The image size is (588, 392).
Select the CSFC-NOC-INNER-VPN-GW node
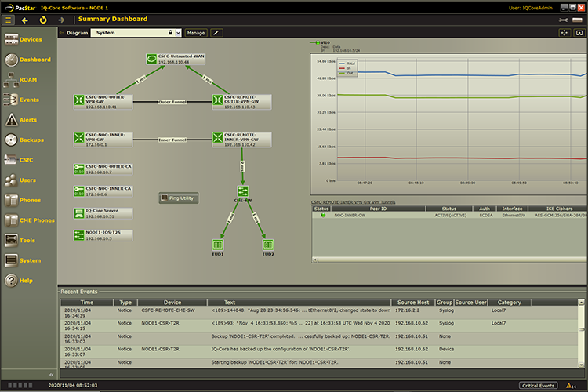coord(103,140)
